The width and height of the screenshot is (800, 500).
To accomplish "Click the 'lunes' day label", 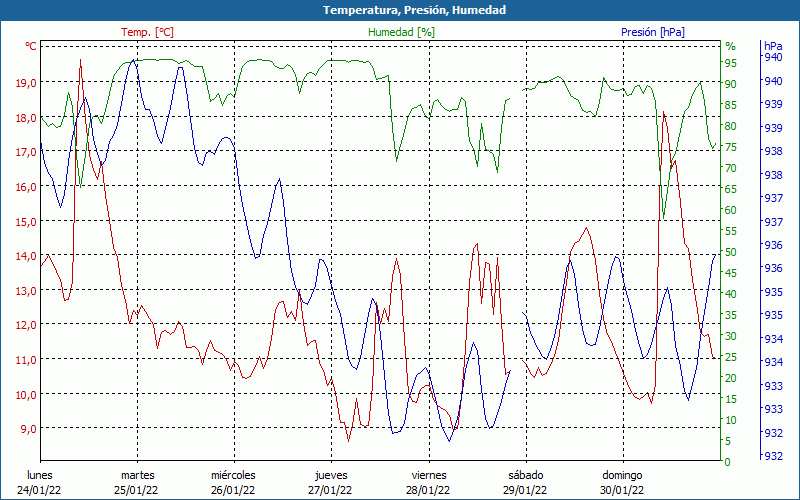I will click(40, 475).
